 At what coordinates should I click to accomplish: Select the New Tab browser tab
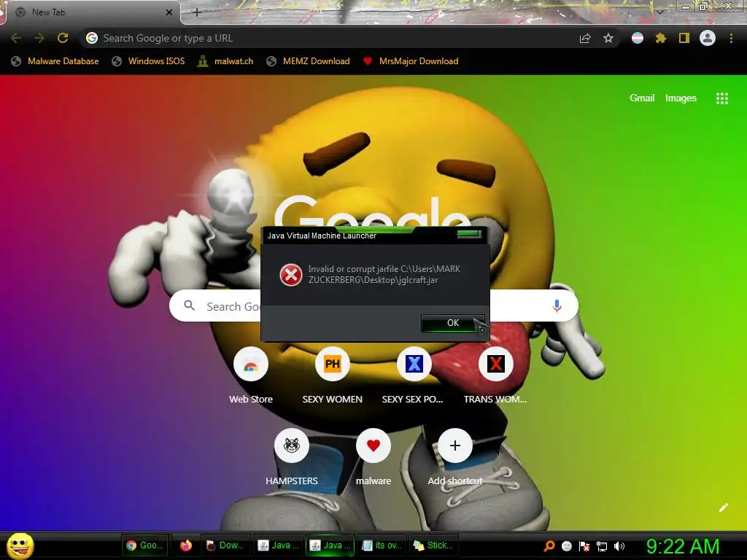point(93,12)
